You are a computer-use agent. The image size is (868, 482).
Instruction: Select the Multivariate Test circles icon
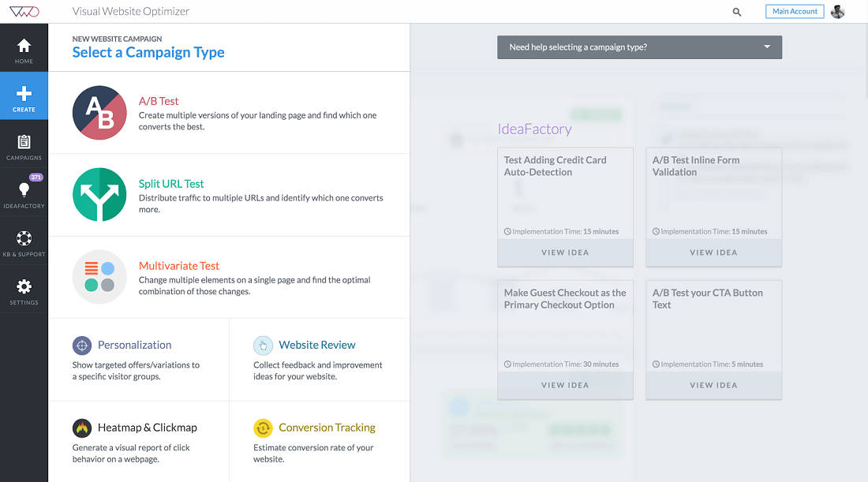(x=99, y=278)
